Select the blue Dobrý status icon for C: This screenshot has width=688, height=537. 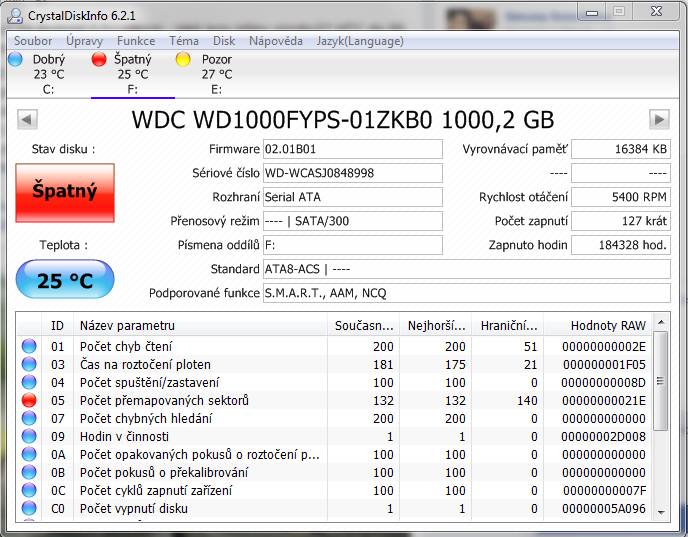click(x=15, y=59)
